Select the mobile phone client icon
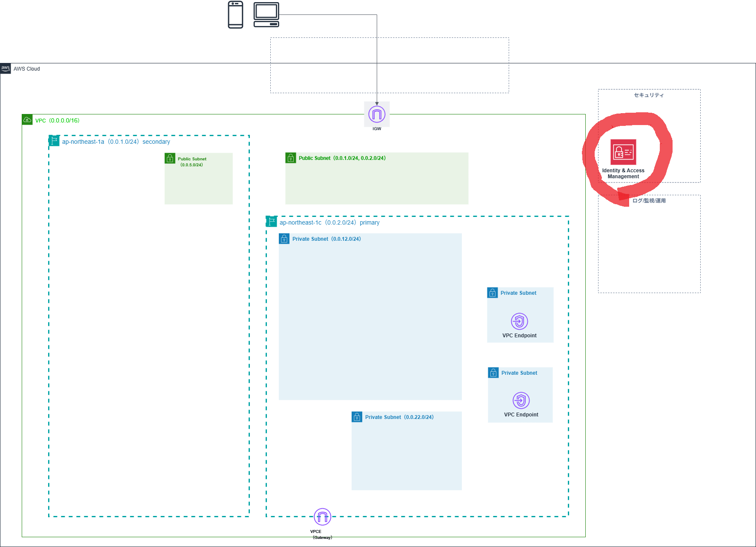This screenshot has height=547, width=756. point(235,15)
